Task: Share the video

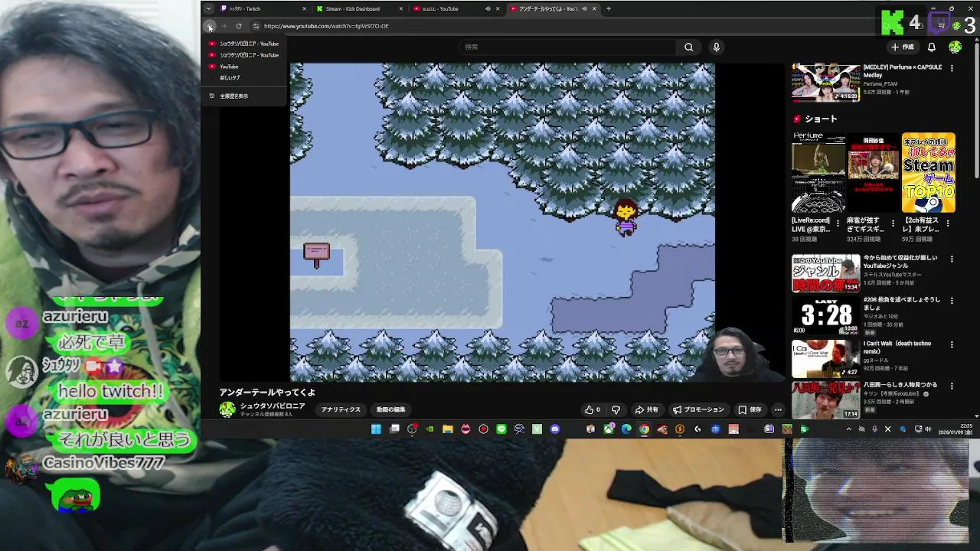Action: point(646,409)
